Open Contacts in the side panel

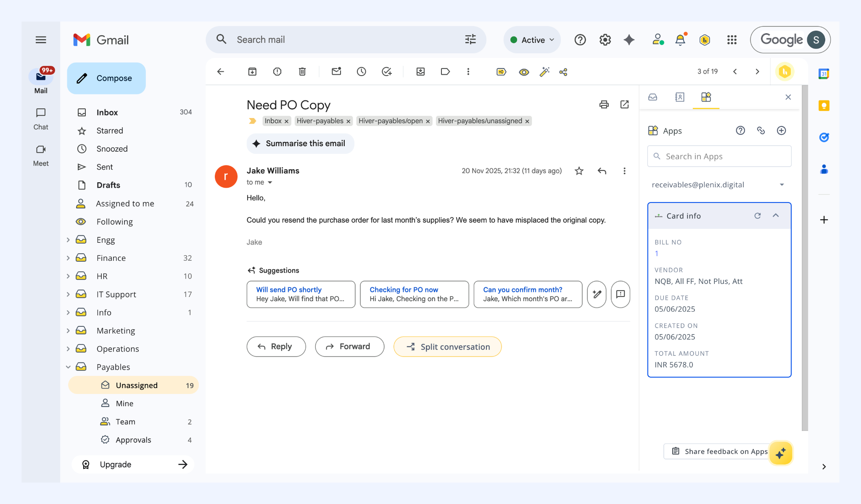[x=824, y=169]
